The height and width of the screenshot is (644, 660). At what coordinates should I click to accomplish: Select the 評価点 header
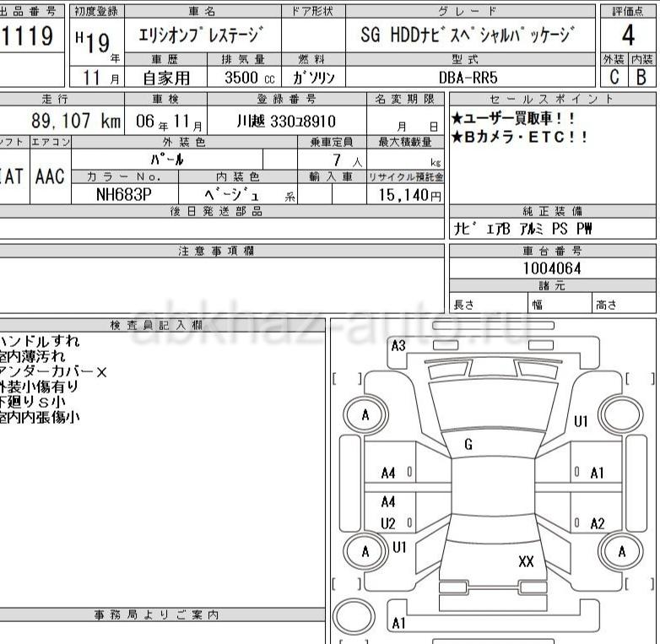tap(628, 11)
